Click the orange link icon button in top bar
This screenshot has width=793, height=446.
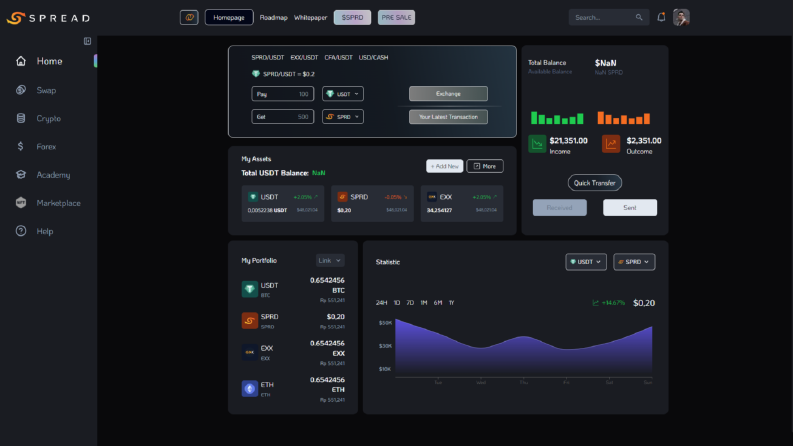189,18
